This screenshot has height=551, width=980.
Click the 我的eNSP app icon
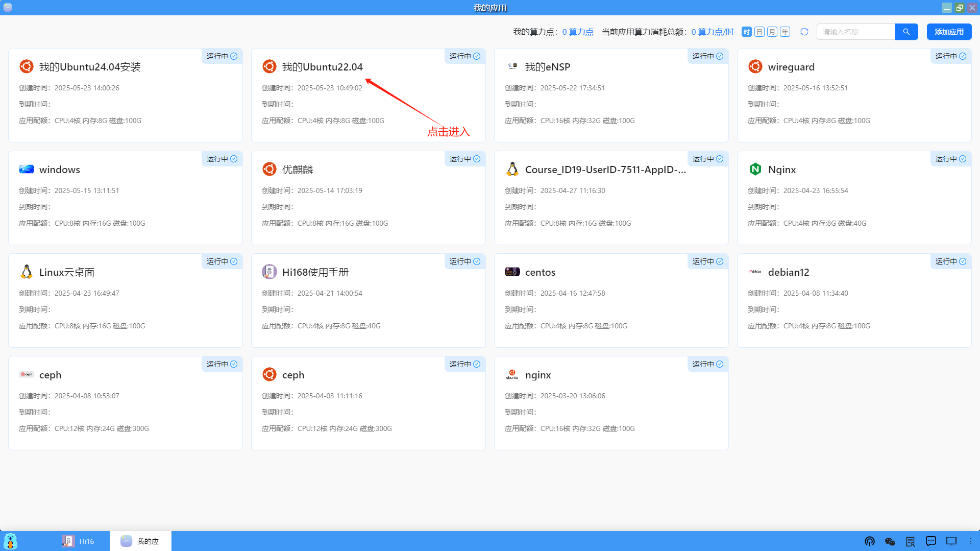coord(512,66)
